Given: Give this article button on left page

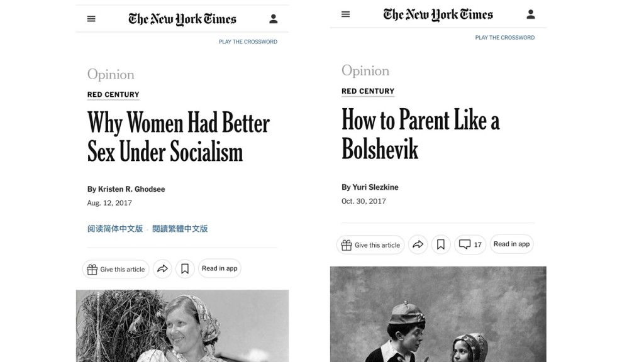Looking at the screenshot, I should (116, 269).
